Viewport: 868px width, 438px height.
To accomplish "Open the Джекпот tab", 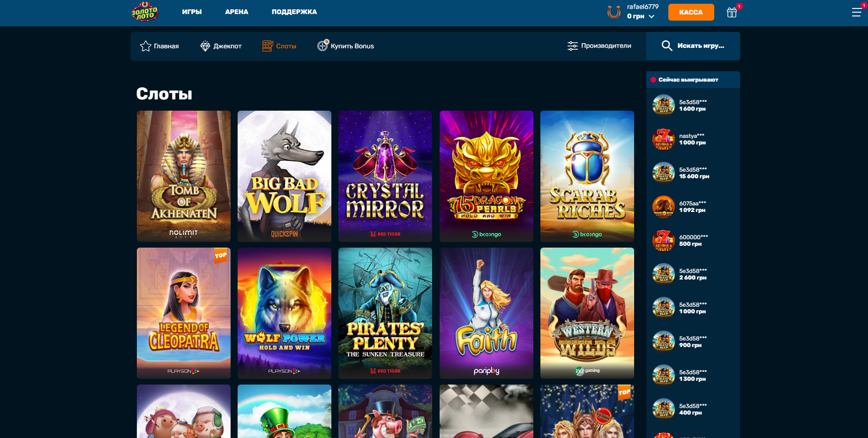I will (221, 46).
